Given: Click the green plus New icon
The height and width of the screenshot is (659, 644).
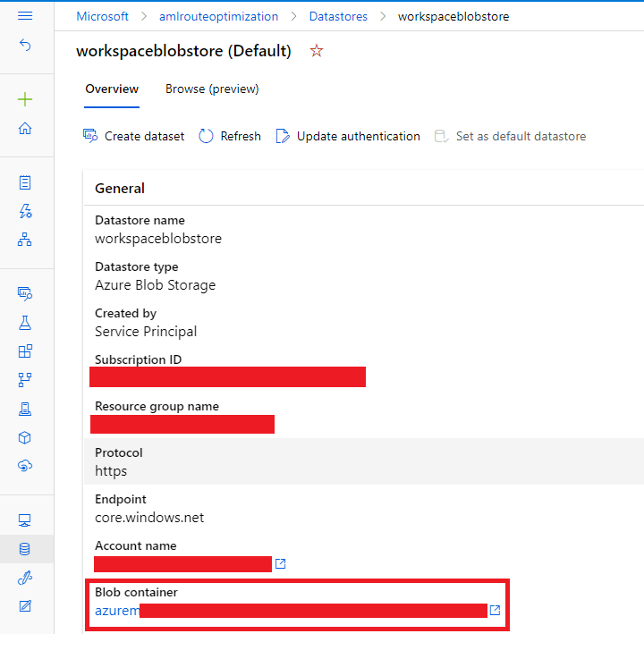Looking at the screenshot, I should [25, 99].
